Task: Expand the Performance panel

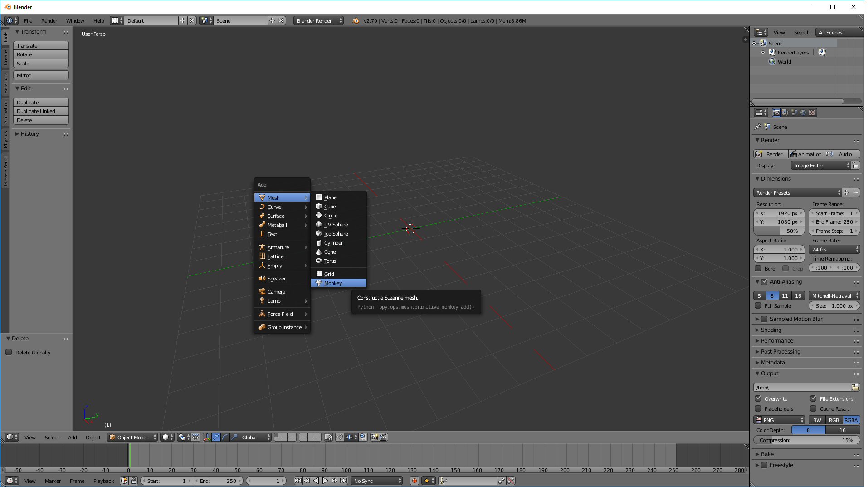Action: click(777, 340)
